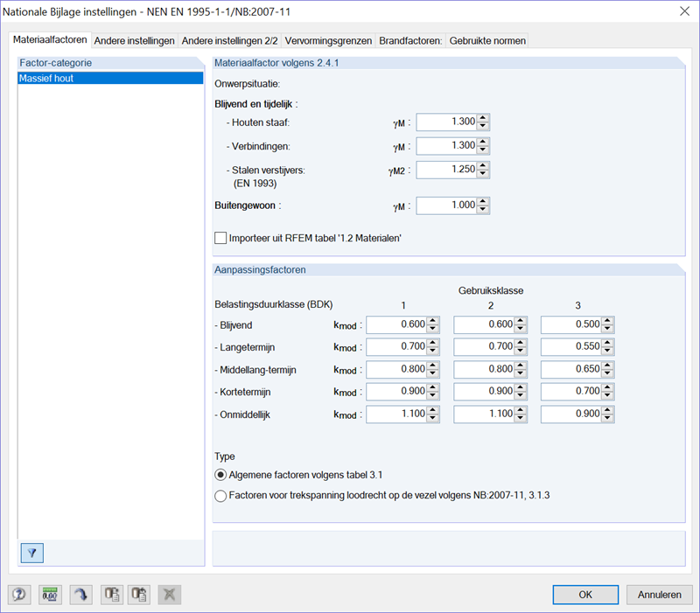Open the help icon button
Viewport: 700px width, 613px height.
click(x=19, y=595)
